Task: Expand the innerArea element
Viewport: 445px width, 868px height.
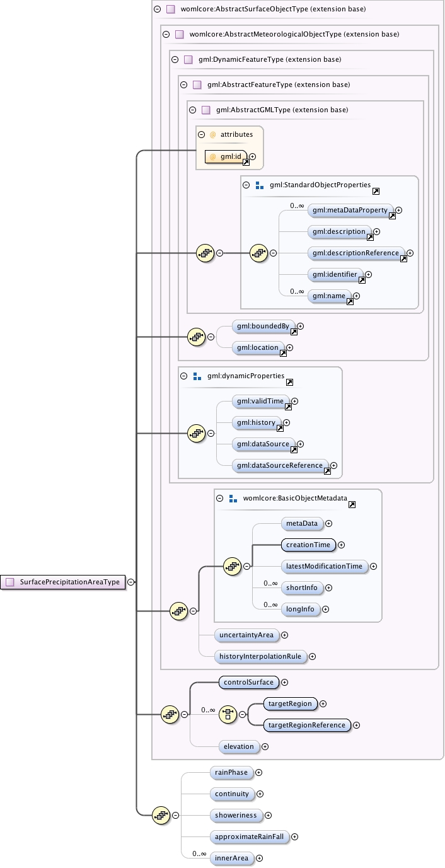Action: click(259, 858)
